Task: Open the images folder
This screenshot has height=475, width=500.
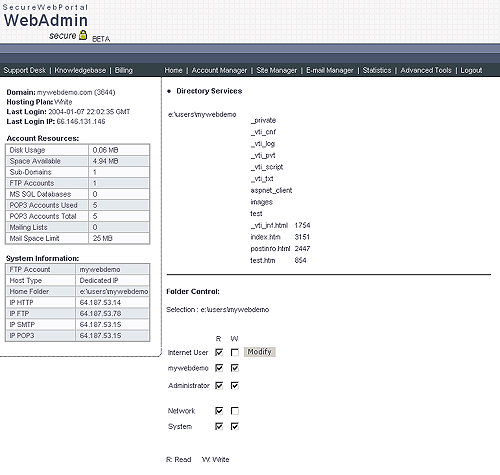Action: 262,202
